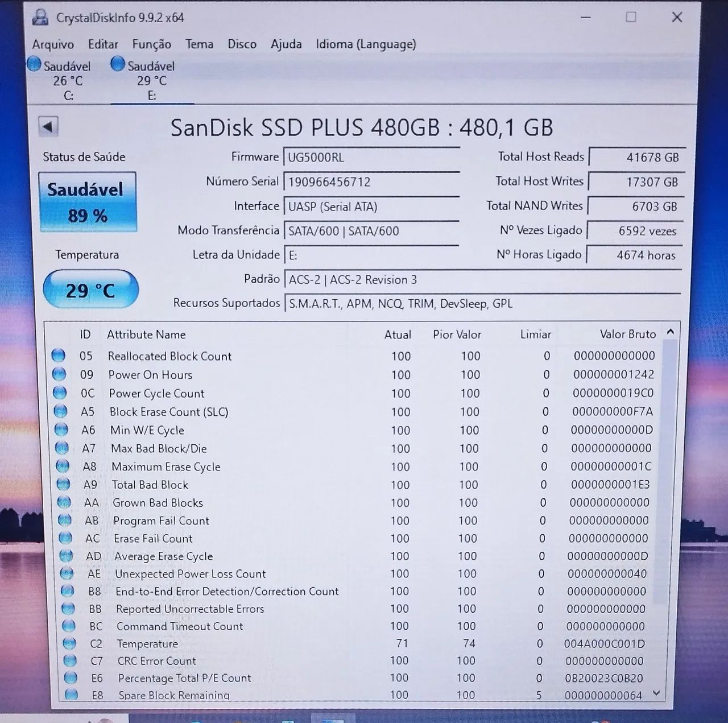Select the Temperature raw value 004A000C001D
728x723 pixels.
tap(605, 644)
